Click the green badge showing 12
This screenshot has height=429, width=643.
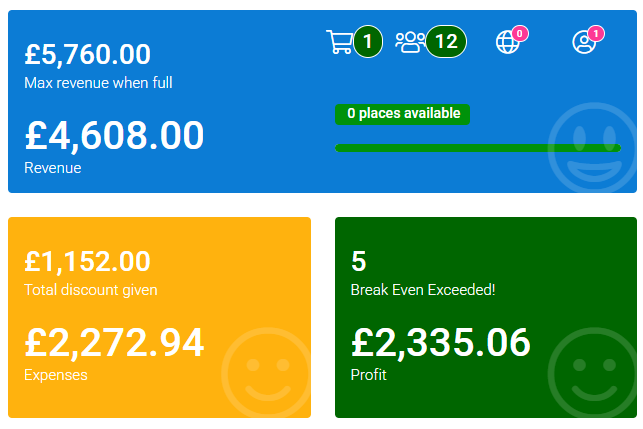tap(446, 42)
